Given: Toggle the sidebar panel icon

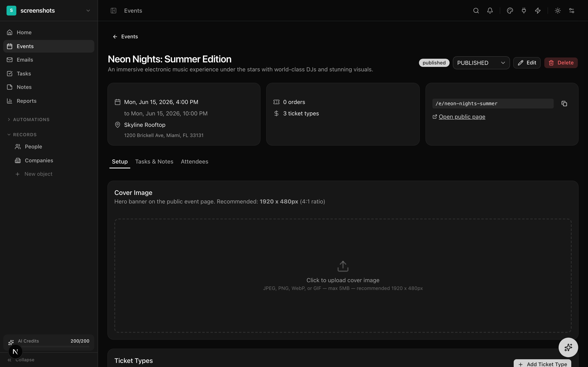Looking at the screenshot, I should pyautogui.click(x=114, y=11).
